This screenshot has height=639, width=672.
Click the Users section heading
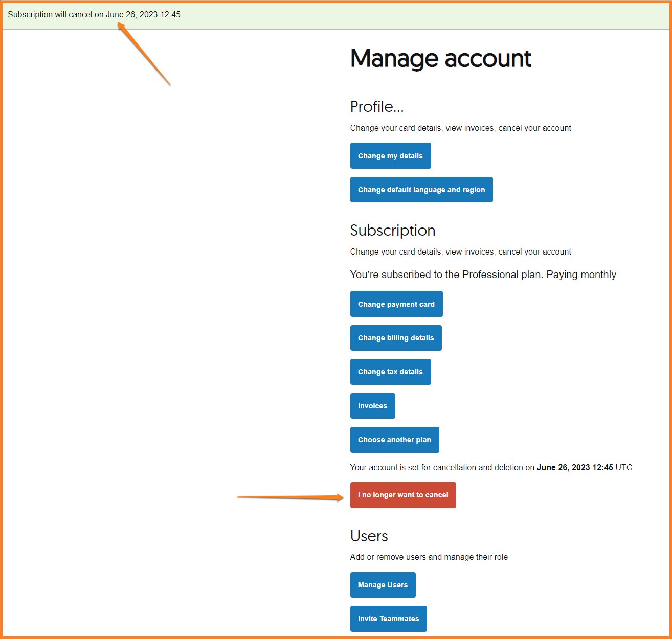coord(369,536)
